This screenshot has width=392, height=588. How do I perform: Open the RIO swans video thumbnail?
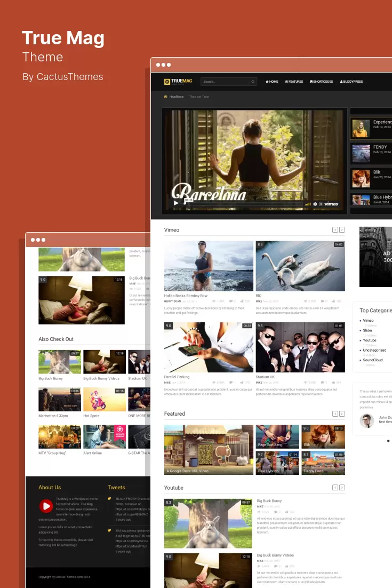pos(300,266)
